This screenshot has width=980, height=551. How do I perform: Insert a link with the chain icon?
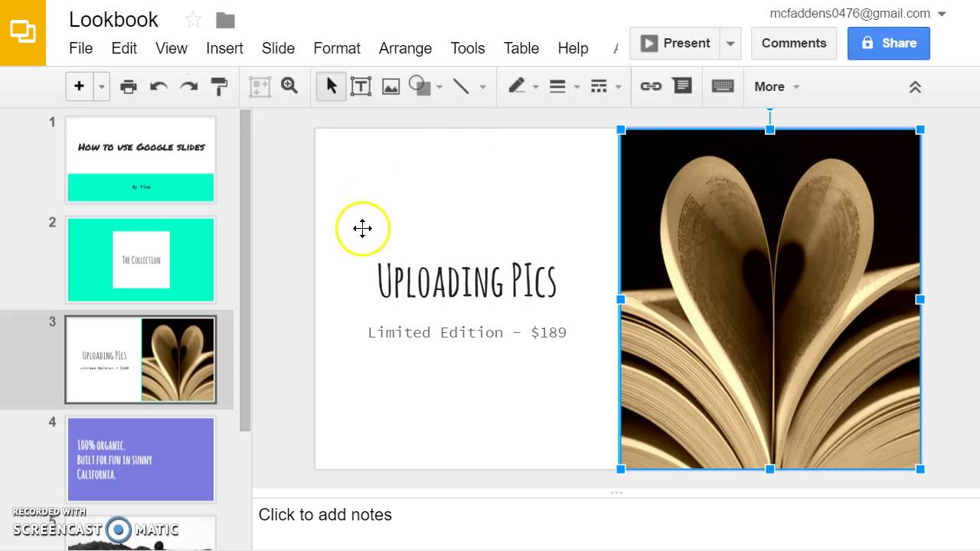tap(651, 86)
